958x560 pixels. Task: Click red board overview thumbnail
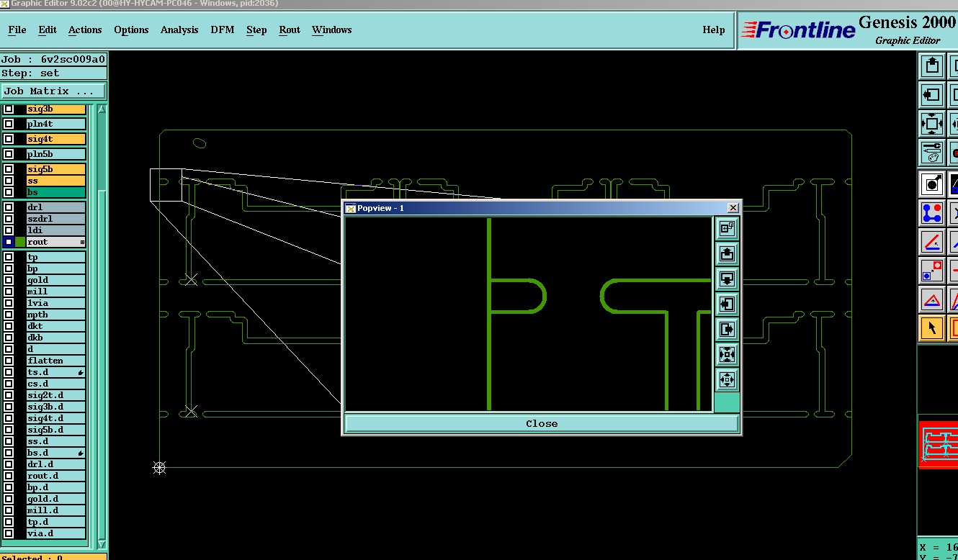pos(939,445)
